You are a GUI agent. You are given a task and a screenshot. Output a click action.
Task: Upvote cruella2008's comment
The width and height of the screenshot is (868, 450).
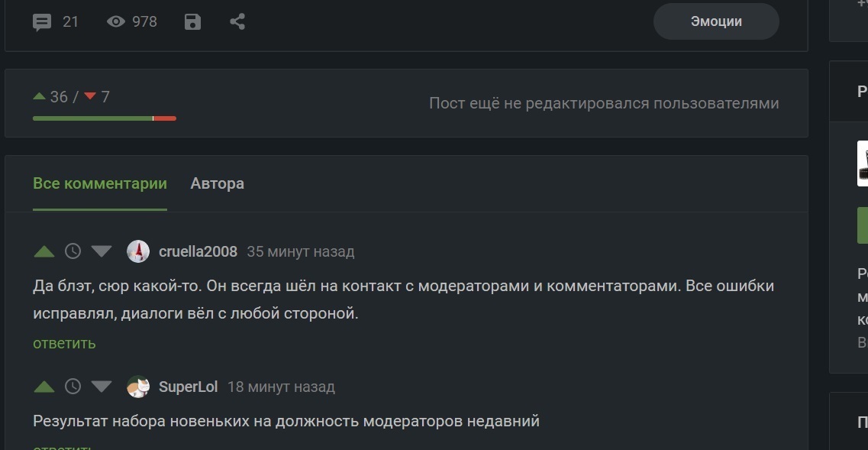coord(44,251)
